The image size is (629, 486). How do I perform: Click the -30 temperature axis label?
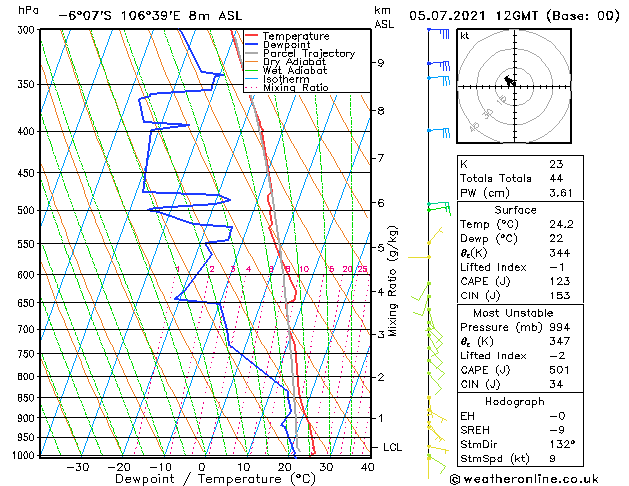click(x=77, y=467)
